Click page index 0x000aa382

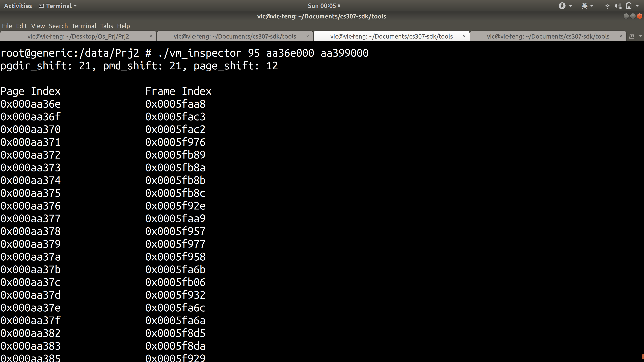[31, 333]
